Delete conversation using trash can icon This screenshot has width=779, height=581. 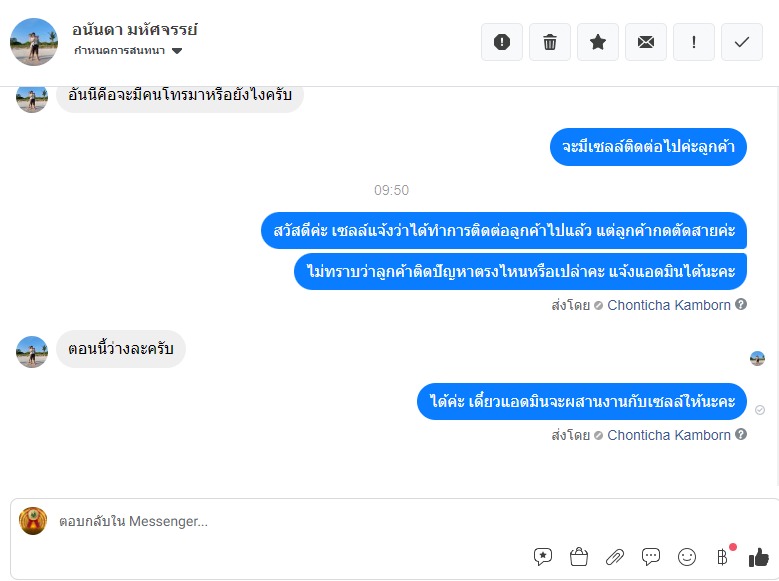pos(549,42)
